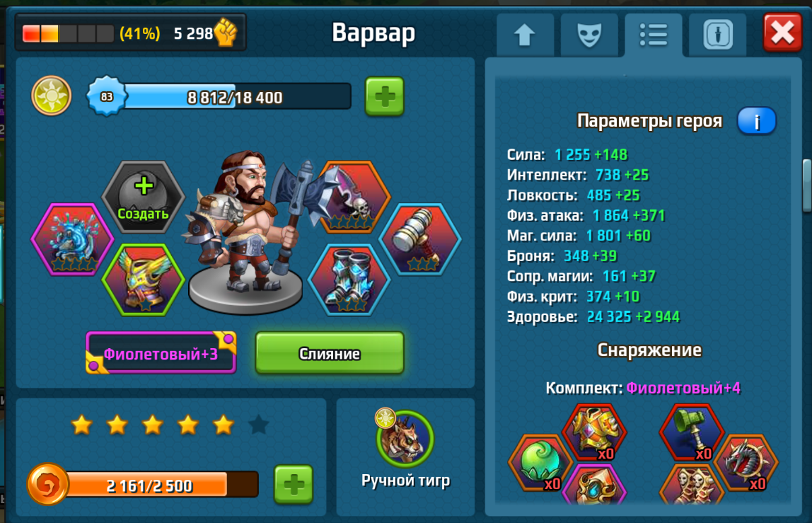
Task: Open the Ручной тигр pet icon
Action: tap(405, 439)
